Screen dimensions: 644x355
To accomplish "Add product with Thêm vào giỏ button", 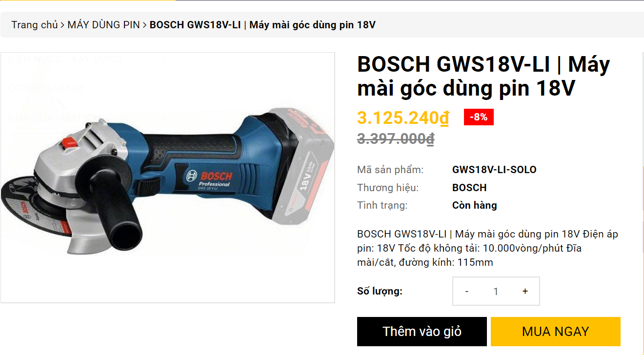I will (x=422, y=332).
